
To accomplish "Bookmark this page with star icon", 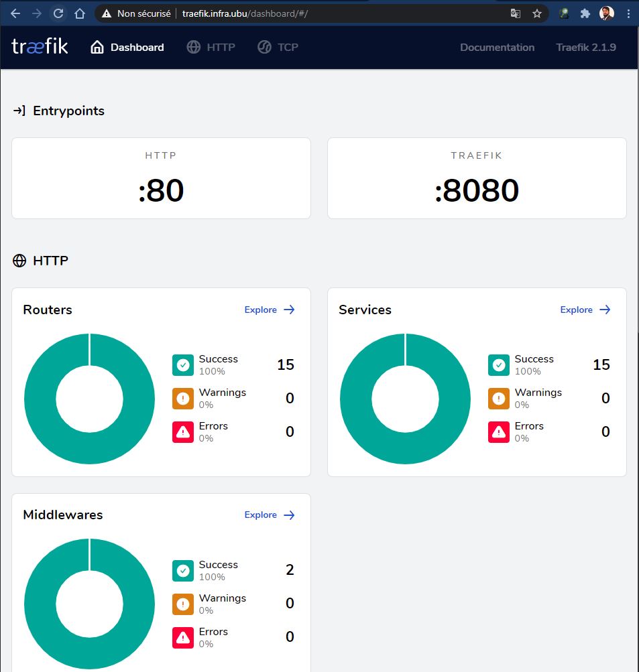I will [536, 13].
